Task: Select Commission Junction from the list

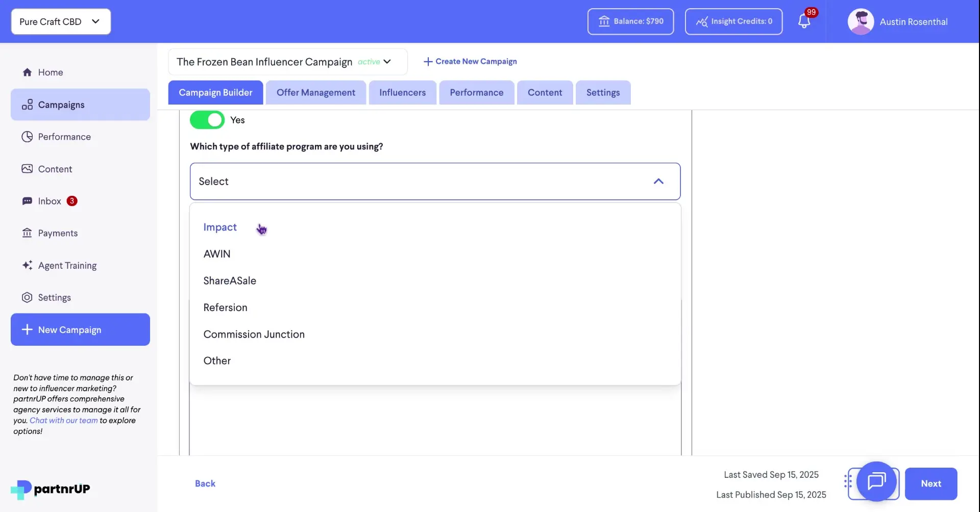Action: [254, 334]
